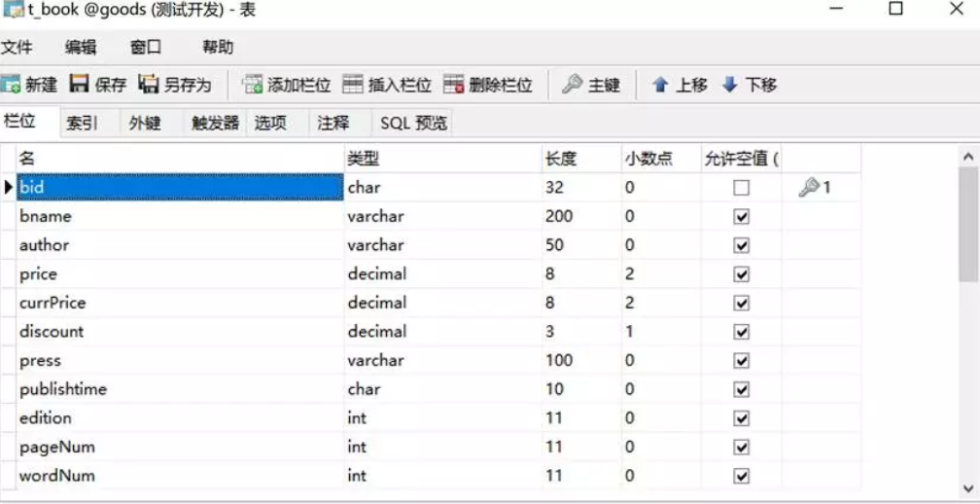The image size is (980, 504).
Task: Click the 小数点 column header
Action: [661, 159]
